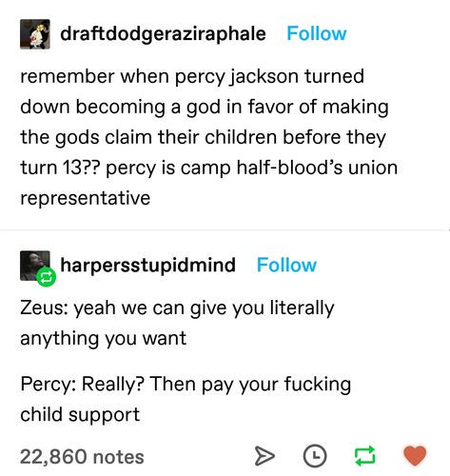Open harpersstupidmind's blog via username
The width and height of the screenshot is (450, 476).
point(147,266)
